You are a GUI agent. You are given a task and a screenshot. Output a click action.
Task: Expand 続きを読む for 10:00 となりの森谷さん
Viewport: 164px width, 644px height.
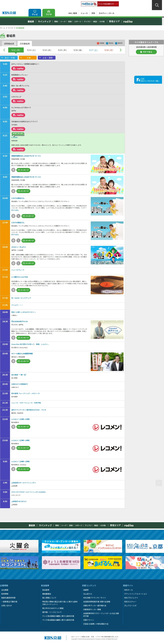pyautogui.click(x=15, y=210)
